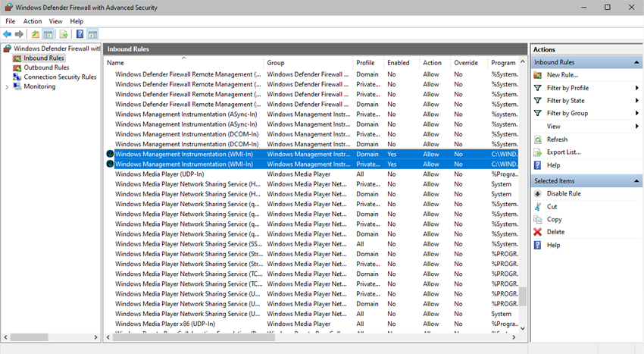Viewport: 644px width, 354px height.
Task: Expand the Filter by Profile submenu
Action: click(636, 88)
